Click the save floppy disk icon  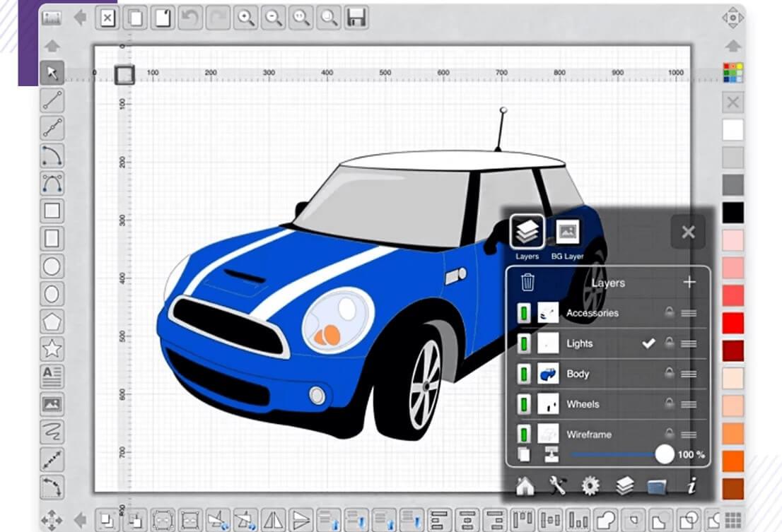(x=356, y=18)
